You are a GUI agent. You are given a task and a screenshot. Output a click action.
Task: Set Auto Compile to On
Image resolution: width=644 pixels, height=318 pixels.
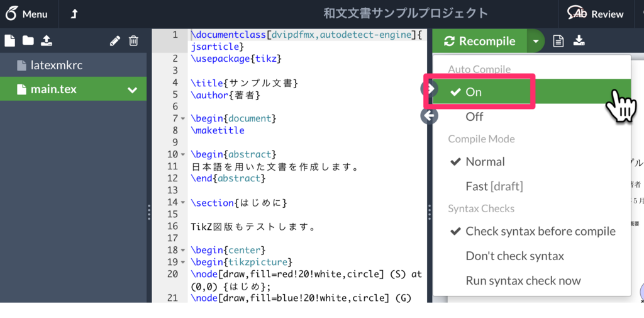coord(531,92)
